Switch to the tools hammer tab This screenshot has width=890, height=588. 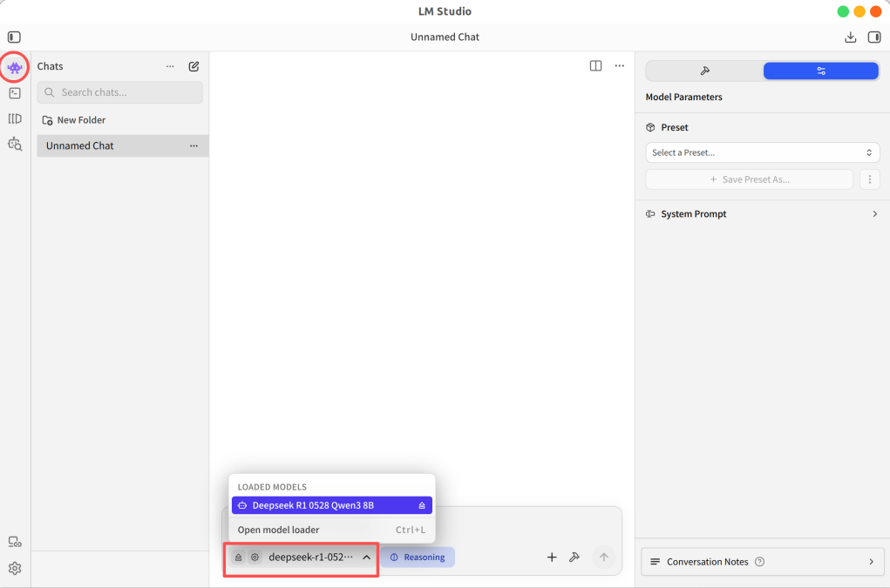click(x=705, y=71)
